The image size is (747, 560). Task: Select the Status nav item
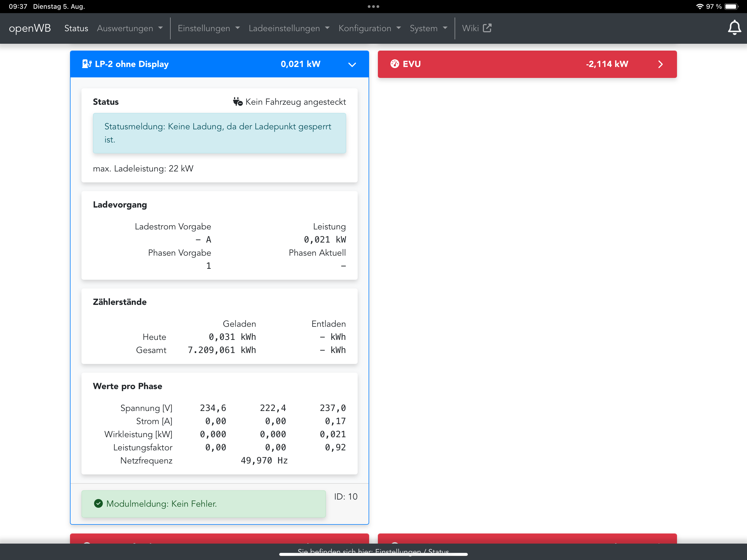point(76,28)
